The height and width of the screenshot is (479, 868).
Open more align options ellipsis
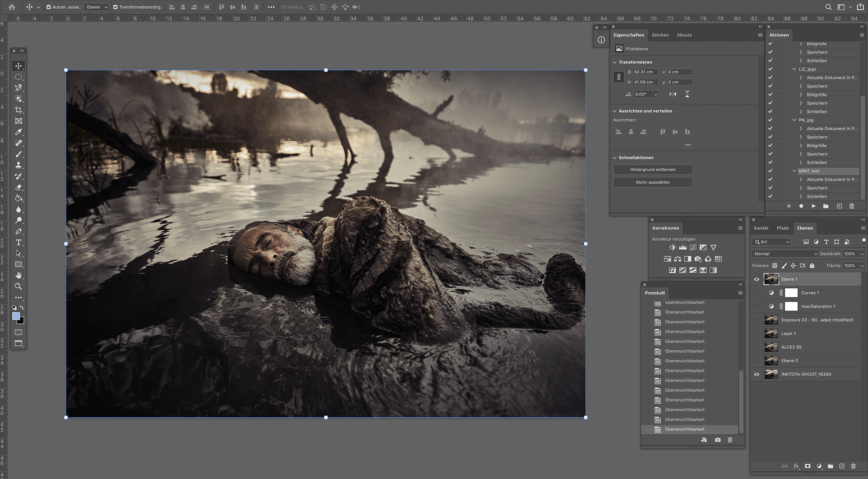(x=688, y=145)
